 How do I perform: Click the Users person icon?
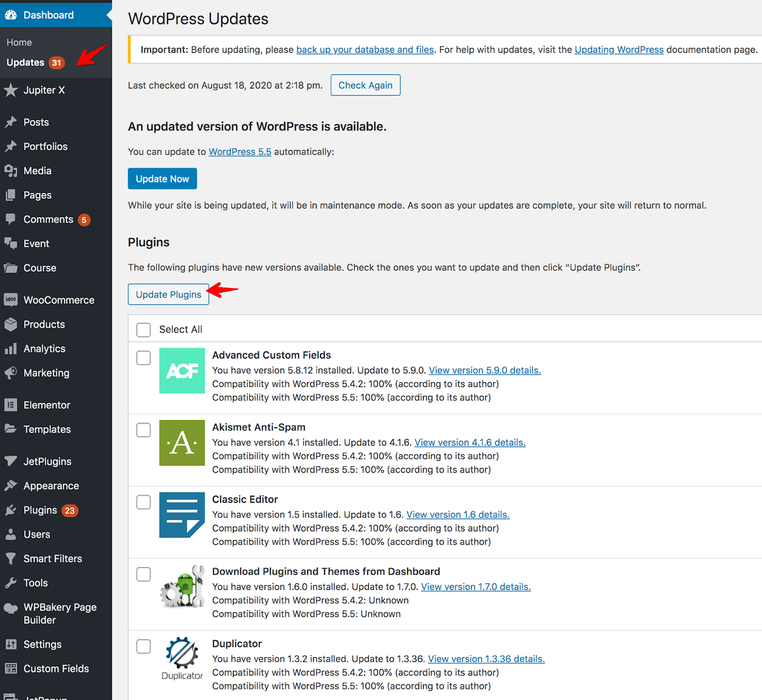click(x=11, y=535)
